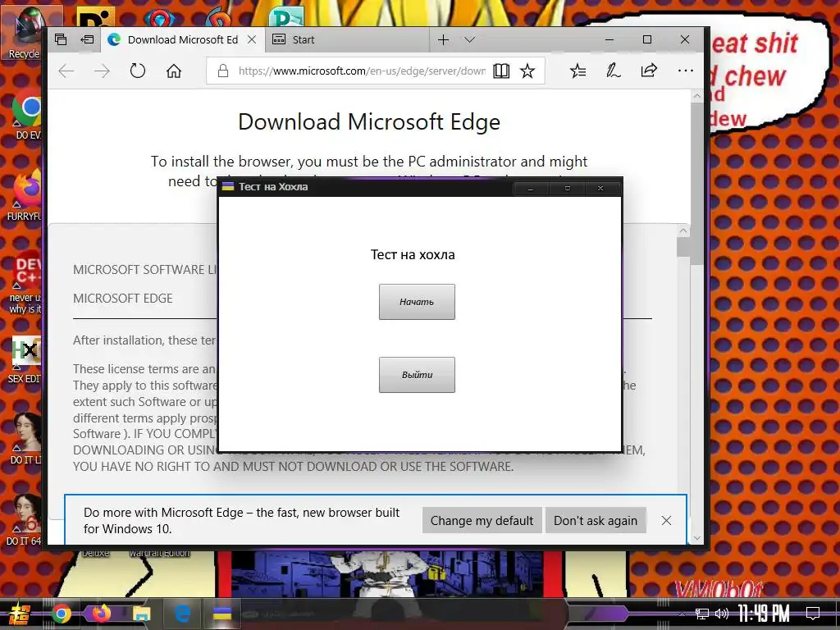Open Firefox from the taskbar
840x630 pixels.
pos(101,614)
